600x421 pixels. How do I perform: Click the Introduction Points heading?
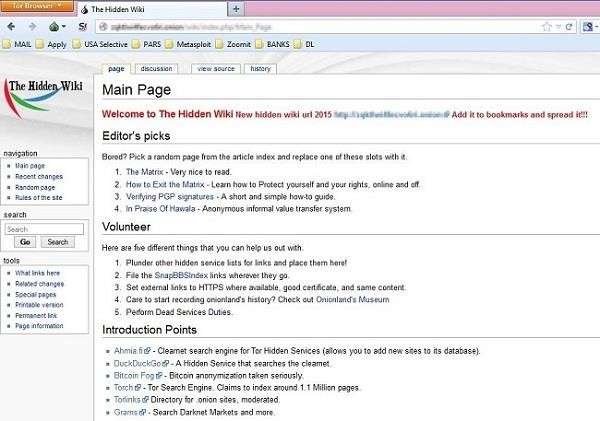[150, 330]
